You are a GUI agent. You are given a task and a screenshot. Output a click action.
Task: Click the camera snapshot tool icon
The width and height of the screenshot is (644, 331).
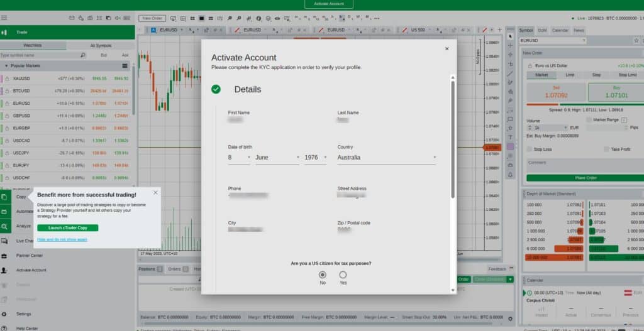(x=510, y=165)
